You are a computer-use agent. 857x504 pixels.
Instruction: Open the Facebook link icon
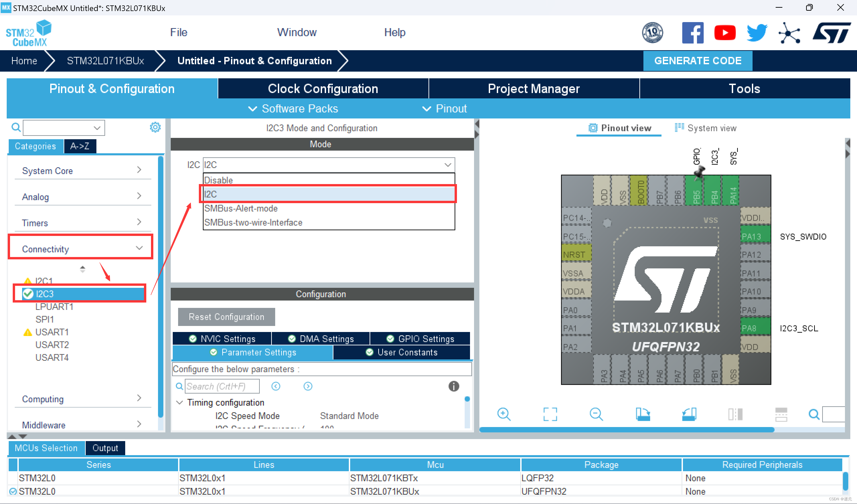click(693, 33)
